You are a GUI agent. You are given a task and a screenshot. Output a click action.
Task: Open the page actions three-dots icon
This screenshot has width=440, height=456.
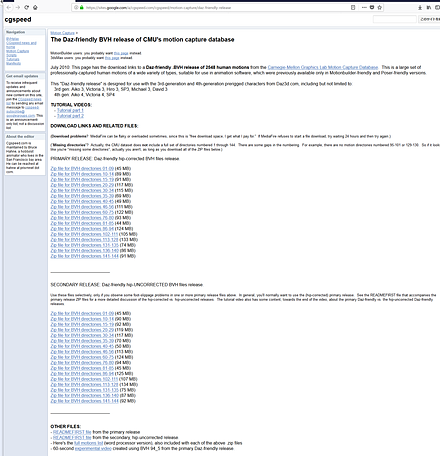[x=364, y=7]
